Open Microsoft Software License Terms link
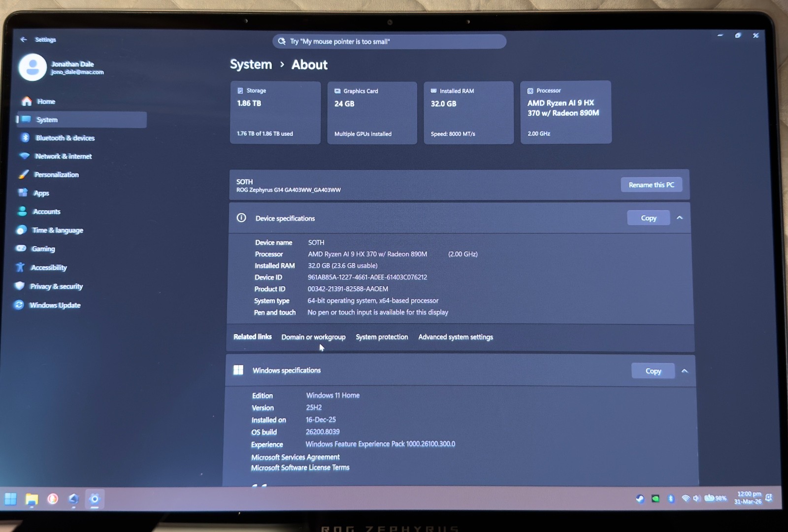788x532 pixels. pyautogui.click(x=300, y=467)
